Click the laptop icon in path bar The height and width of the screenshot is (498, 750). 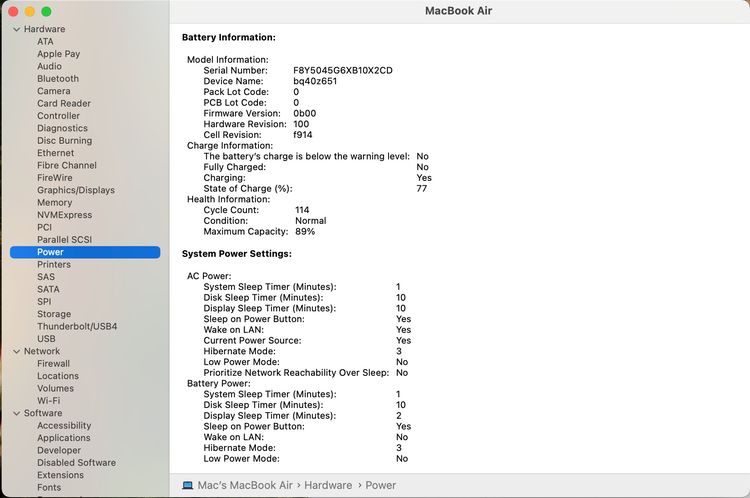click(x=188, y=485)
